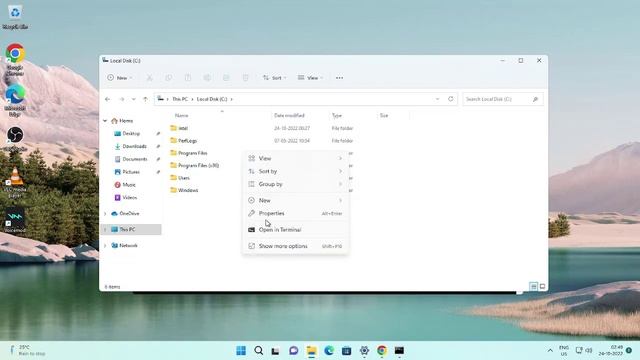Switch to large thumbnails view toggle
Screen dimensions: 640x360
coord(542,287)
